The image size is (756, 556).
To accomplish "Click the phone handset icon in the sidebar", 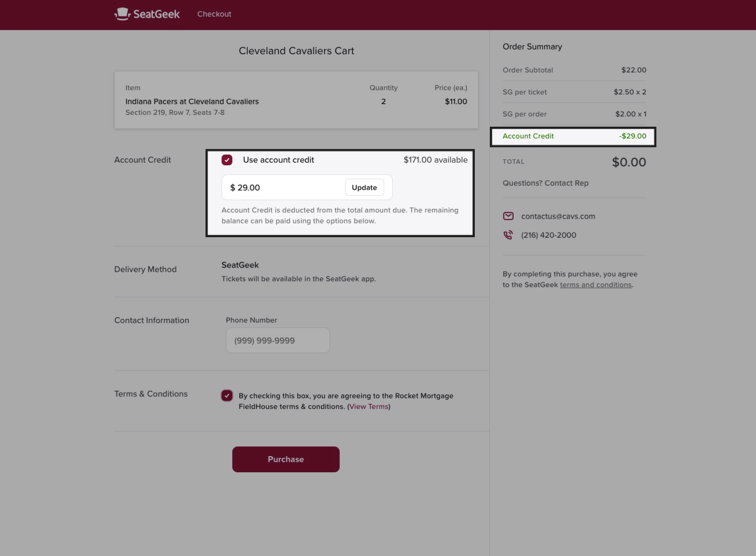I will point(508,235).
